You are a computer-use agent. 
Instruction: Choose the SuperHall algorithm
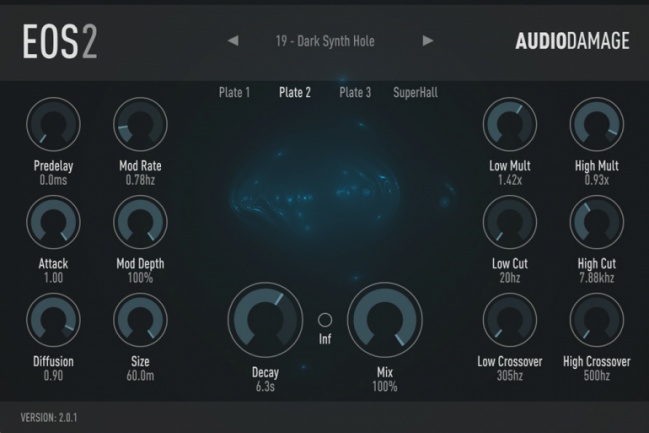coord(415,92)
